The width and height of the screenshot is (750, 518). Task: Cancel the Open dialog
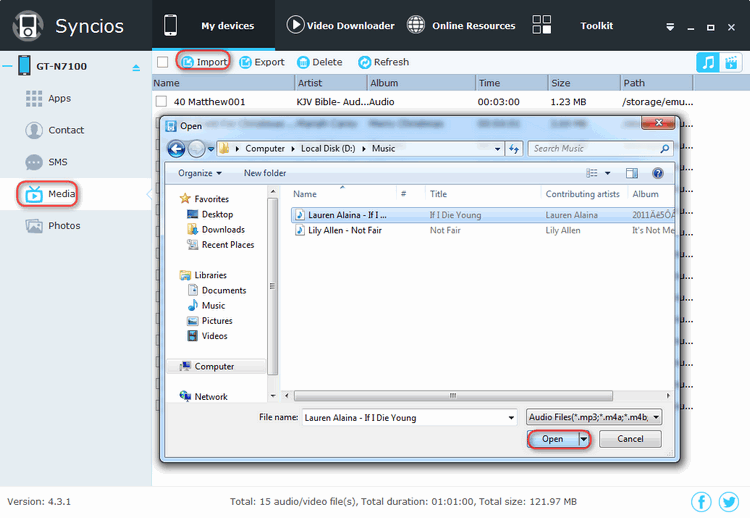630,439
